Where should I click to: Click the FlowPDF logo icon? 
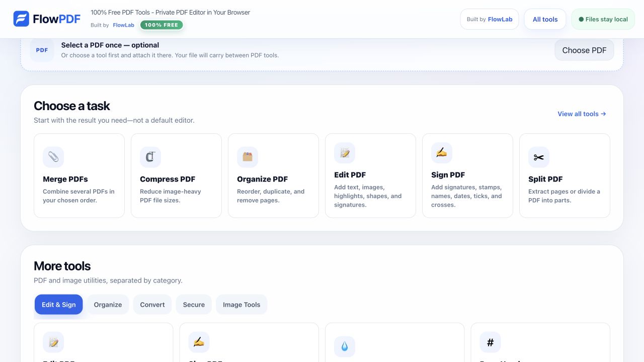[21, 19]
